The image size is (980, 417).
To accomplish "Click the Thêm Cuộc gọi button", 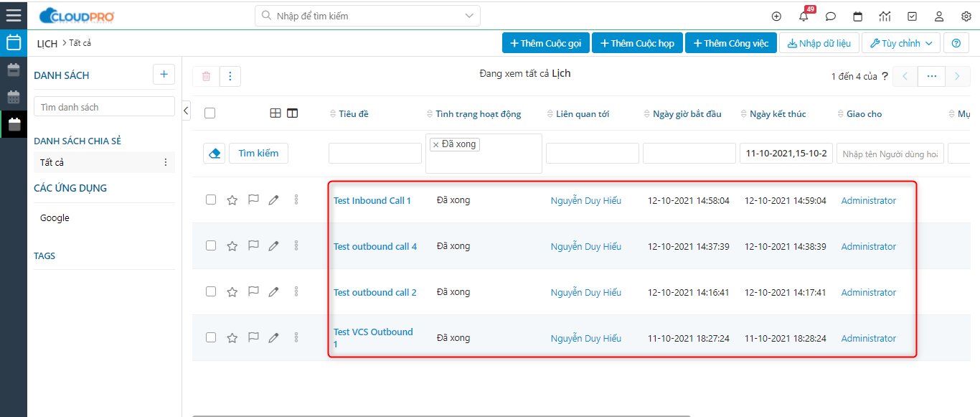I will [x=545, y=43].
